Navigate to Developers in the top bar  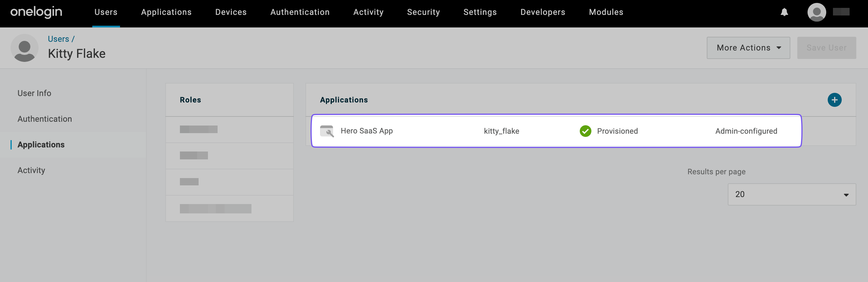[543, 12]
